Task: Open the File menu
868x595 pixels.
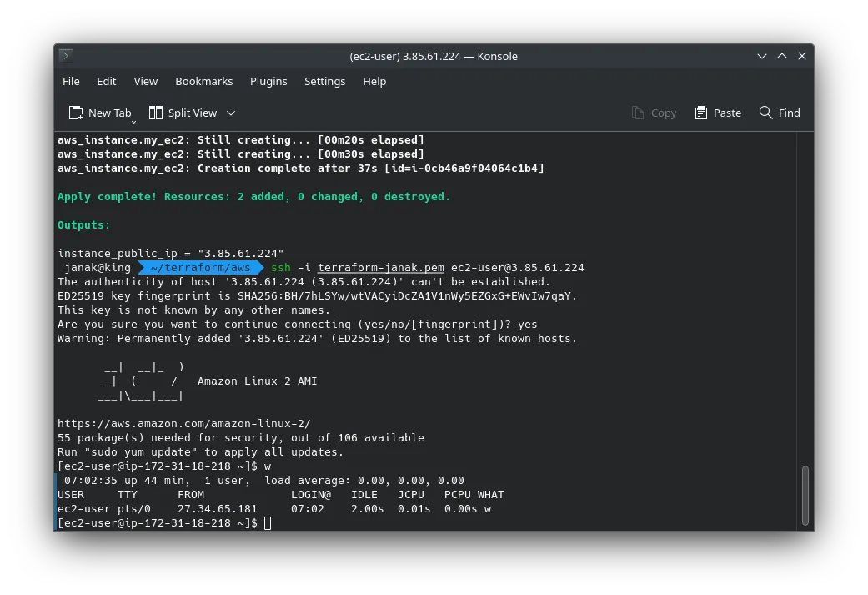Action: pyautogui.click(x=71, y=81)
